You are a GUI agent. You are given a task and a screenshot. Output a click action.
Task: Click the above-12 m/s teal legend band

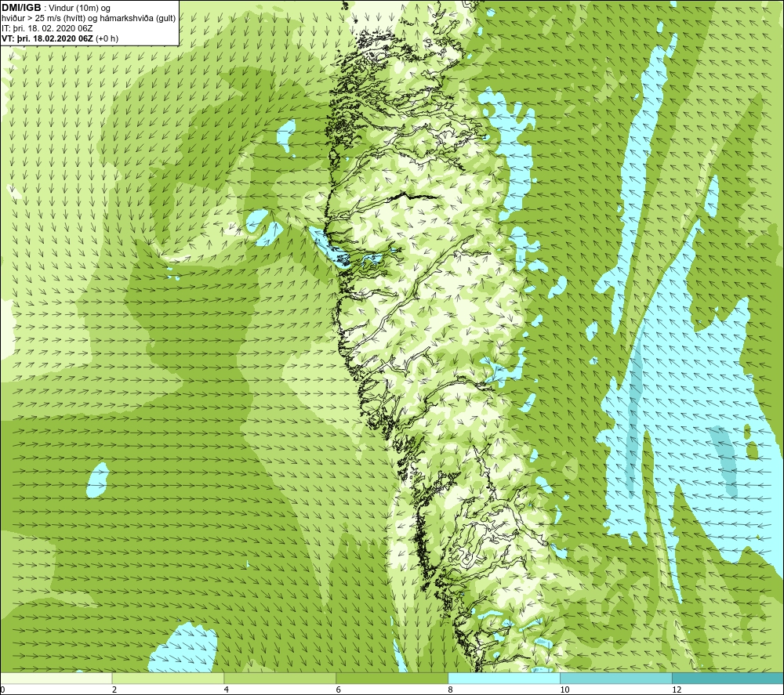coord(728,678)
